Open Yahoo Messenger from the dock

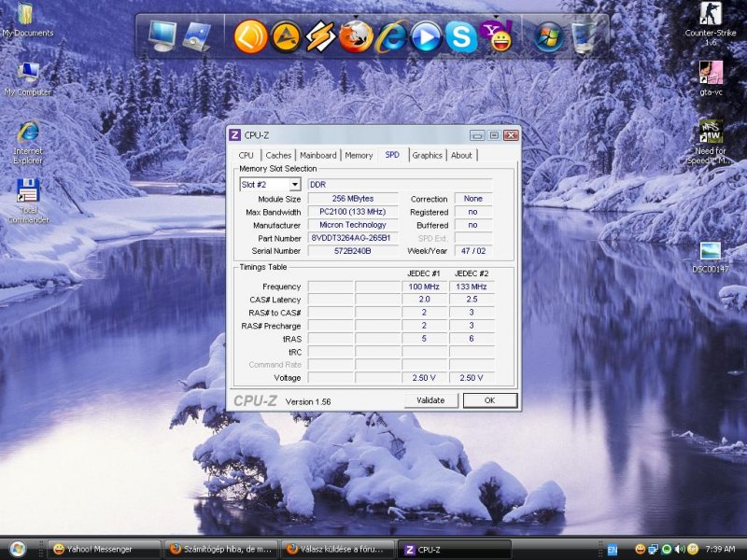point(496,36)
